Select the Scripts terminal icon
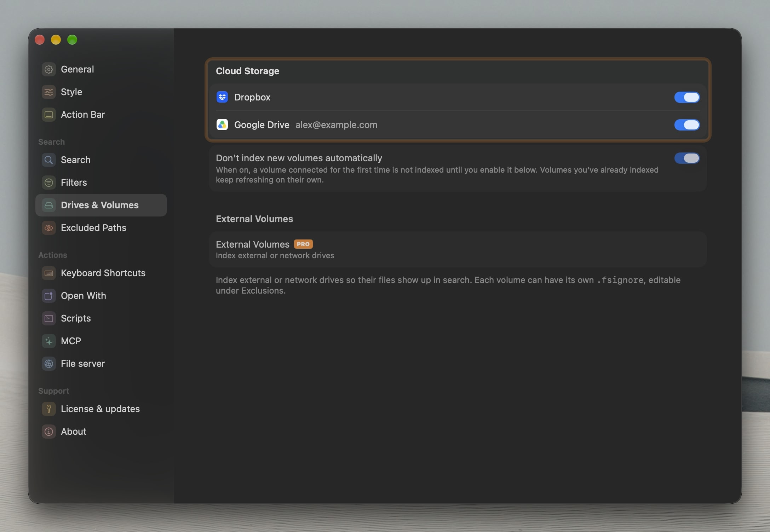This screenshot has height=532, width=770. pos(49,318)
